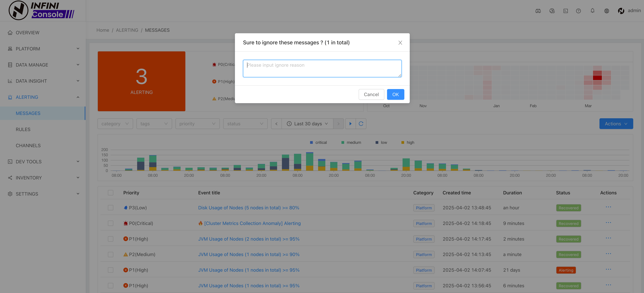
Task: Open the terminal console icon in header
Action: 566,11
